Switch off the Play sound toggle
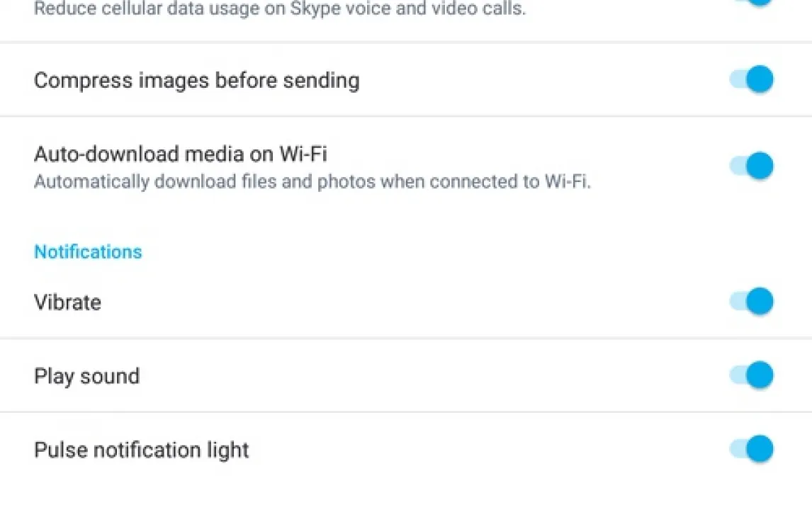 (x=751, y=375)
